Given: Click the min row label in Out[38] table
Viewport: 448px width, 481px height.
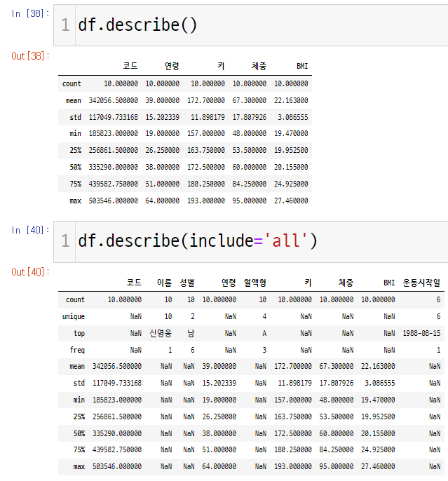Looking at the screenshot, I should coord(76,133).
